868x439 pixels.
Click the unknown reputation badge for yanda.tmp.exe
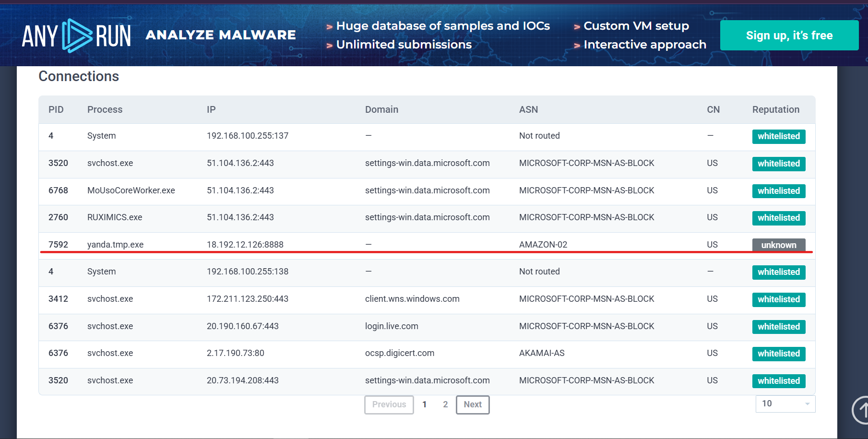779,245
